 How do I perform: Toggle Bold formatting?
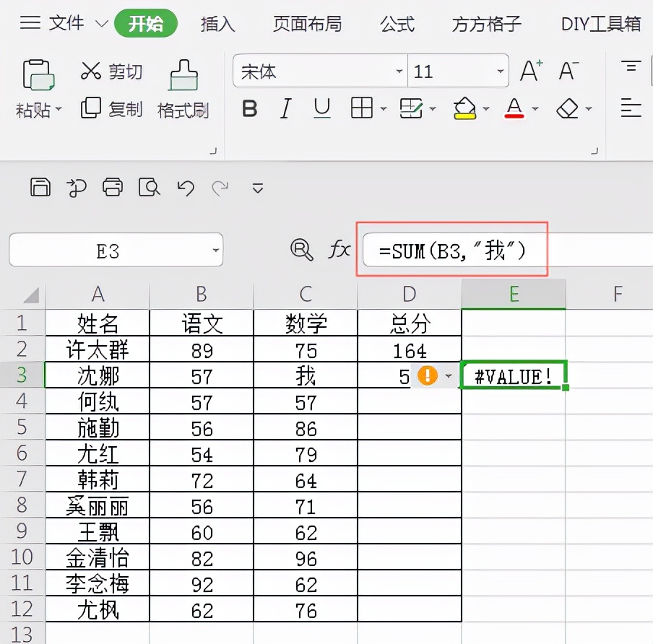pos(249,108)
